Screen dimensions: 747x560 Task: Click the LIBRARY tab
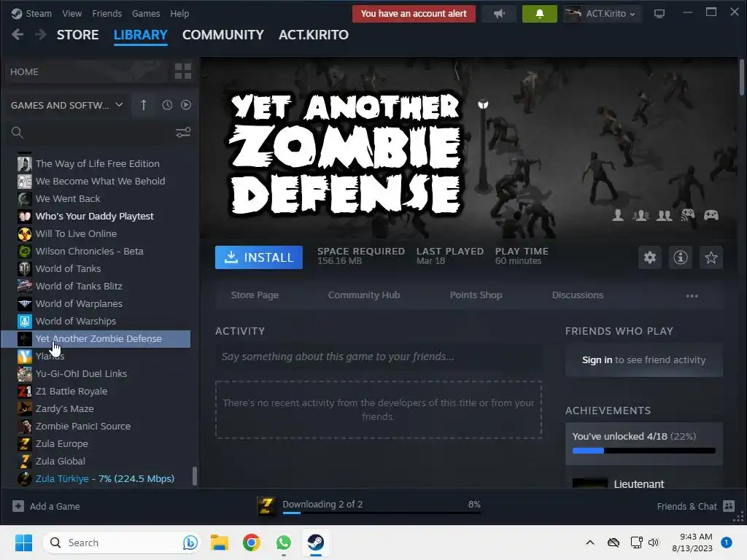coord(141,35)
